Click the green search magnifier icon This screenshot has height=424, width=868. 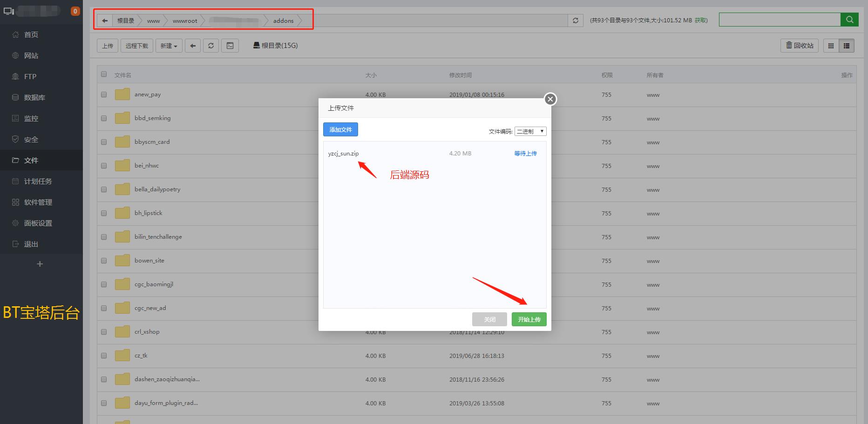pyautogui.click(x=849, y=20)
